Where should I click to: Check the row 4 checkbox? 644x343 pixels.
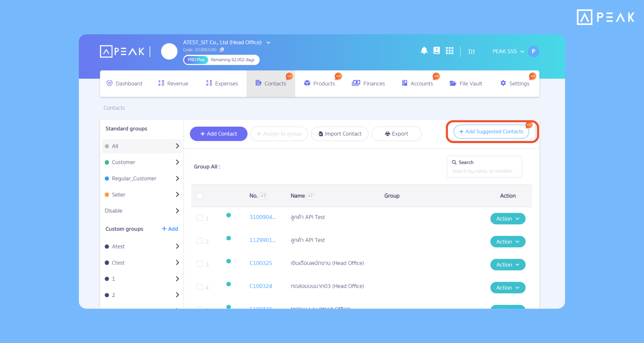tap(200, 287)
